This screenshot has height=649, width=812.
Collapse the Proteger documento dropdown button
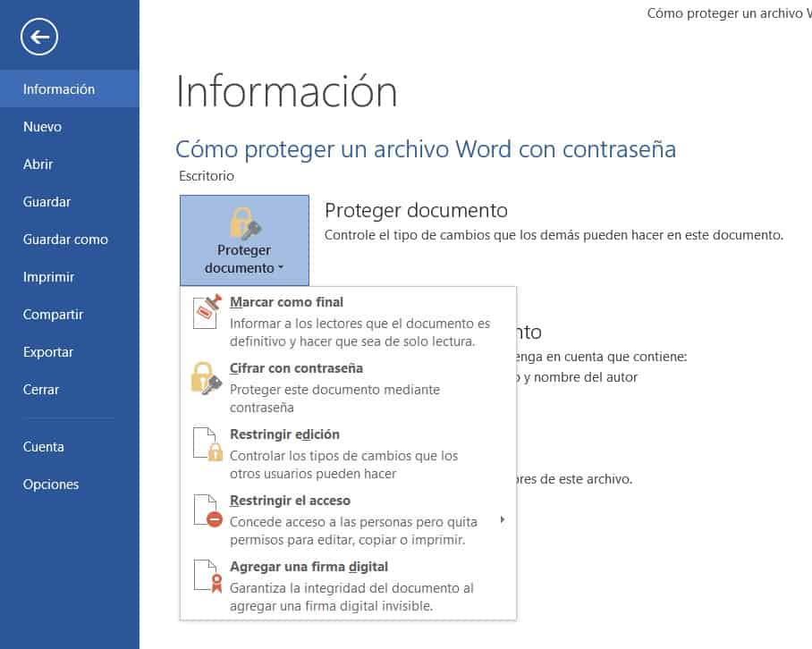click(x=244, y=240)
